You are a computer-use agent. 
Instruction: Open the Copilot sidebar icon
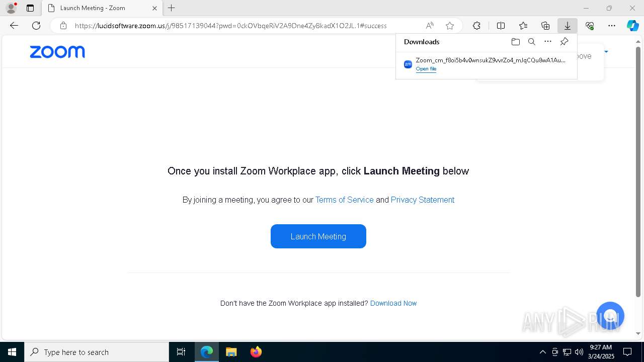coord(632,26)
